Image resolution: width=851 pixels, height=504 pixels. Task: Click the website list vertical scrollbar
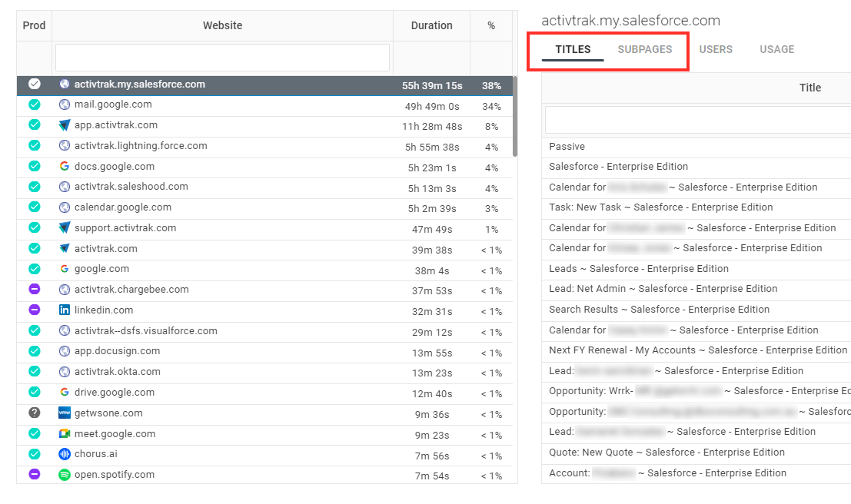(x=514, y=117)
